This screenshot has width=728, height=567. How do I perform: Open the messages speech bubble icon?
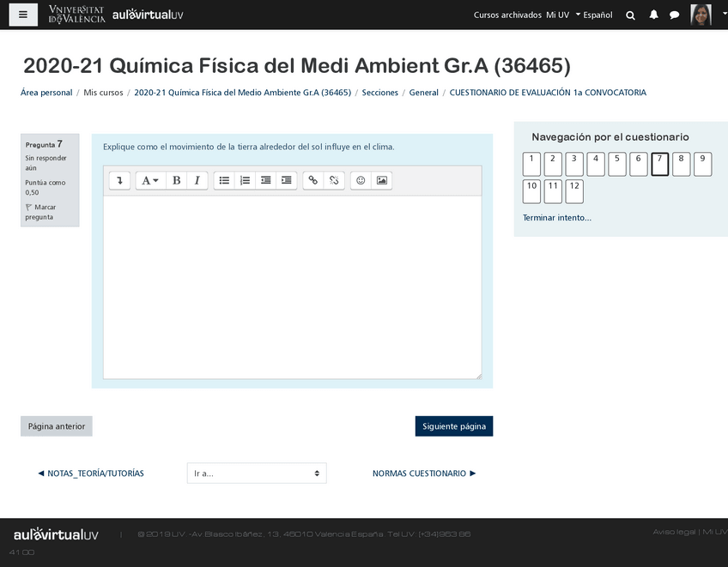tap(675, 15)
